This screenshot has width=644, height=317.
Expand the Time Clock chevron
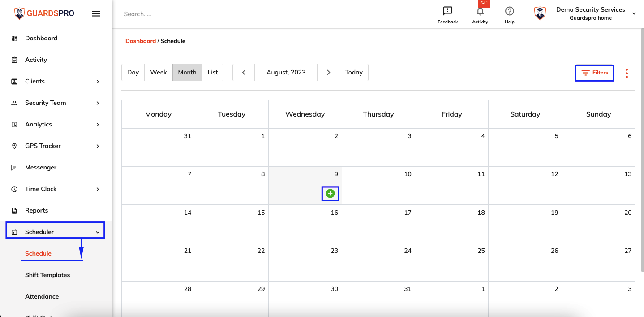pyautogui.click(x=98, y=189)
